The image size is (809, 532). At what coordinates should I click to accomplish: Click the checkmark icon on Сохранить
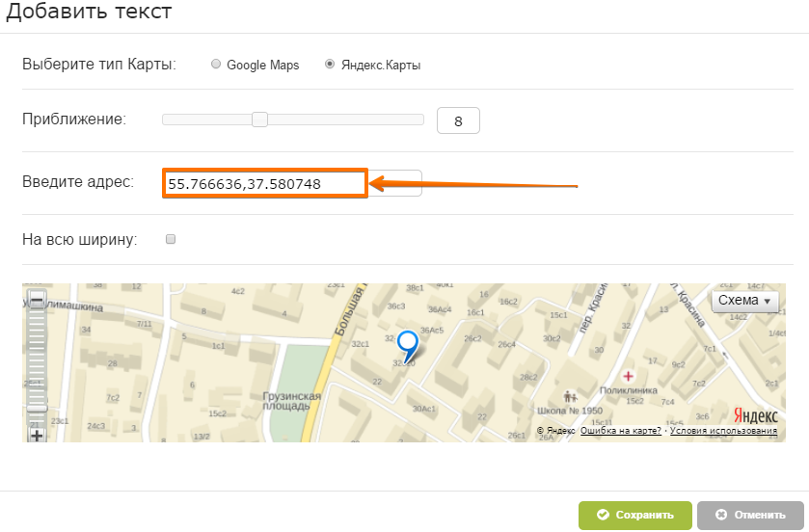[603, 516]
